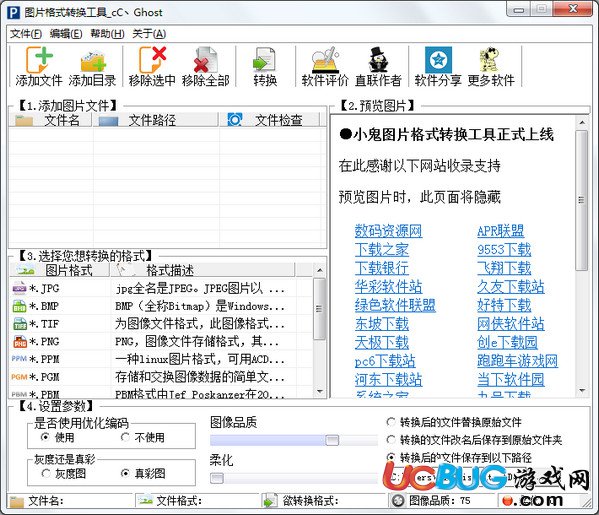Open the 当下软件园 link
The image size is (599, 515).
[x=510, y=379]
